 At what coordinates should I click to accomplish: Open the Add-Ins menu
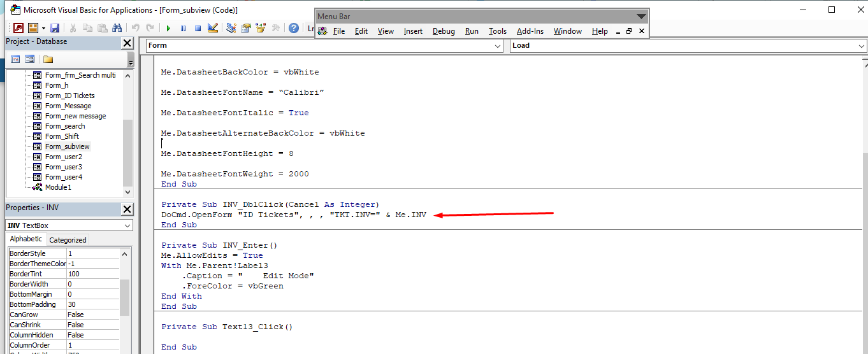(530, 31)
